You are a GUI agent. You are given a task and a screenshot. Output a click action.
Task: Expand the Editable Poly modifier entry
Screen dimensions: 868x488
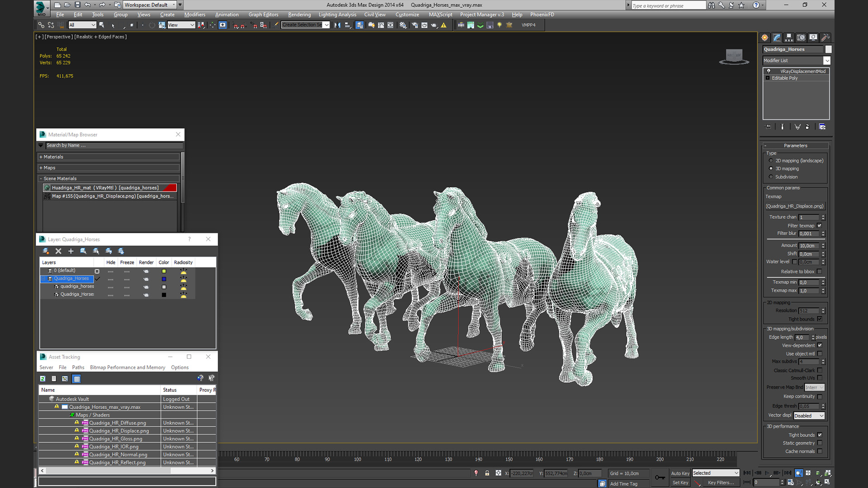(768, 78)
